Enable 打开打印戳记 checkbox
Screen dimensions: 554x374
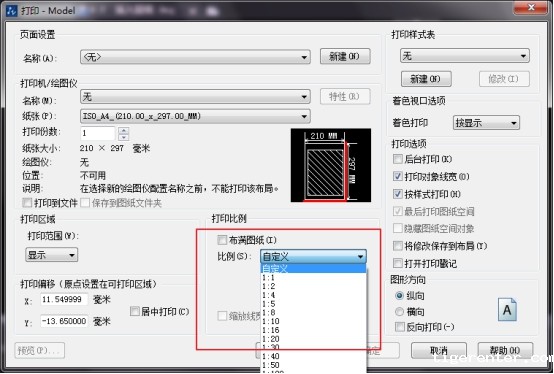click(397, 263)
